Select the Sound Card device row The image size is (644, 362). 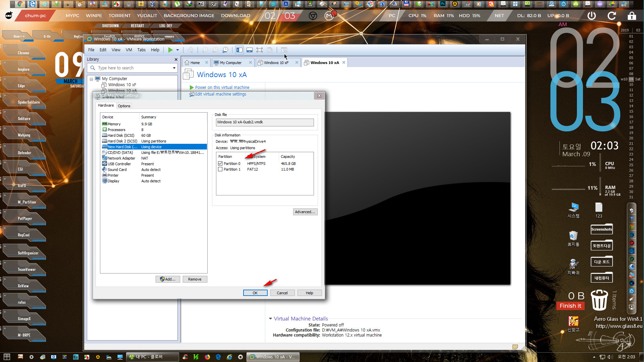[154, 170]
